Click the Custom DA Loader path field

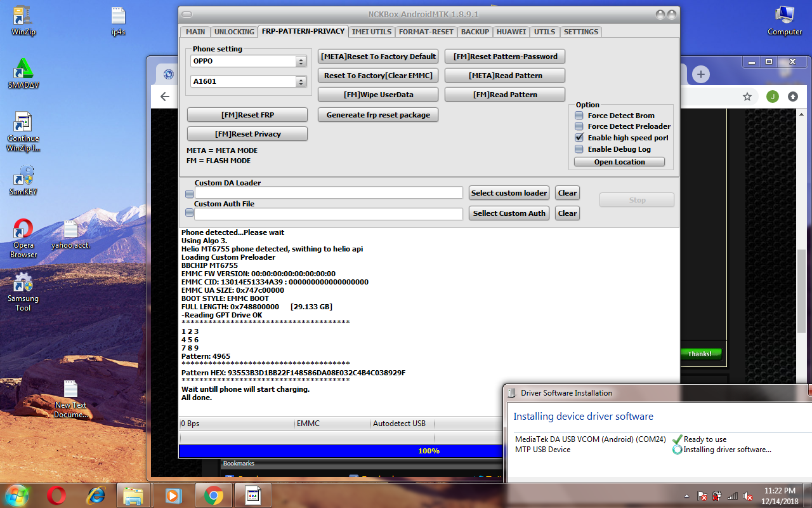click(329, 193)
